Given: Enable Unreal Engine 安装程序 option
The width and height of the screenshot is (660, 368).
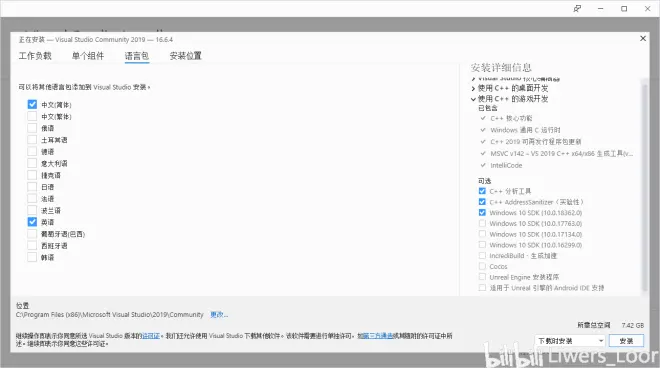Looking at the screenshot, I should (482, 277).
